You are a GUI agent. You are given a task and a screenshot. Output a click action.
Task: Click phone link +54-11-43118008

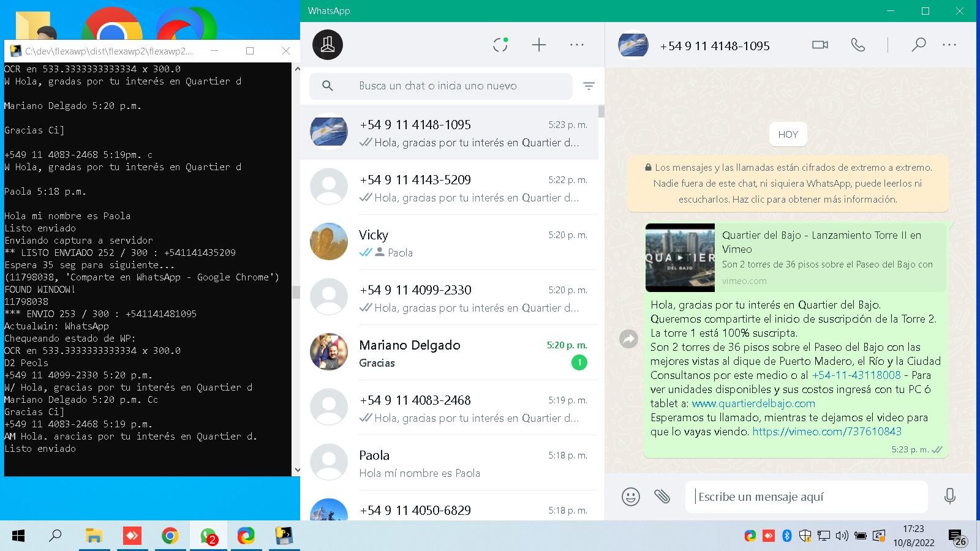click(856, 375)
